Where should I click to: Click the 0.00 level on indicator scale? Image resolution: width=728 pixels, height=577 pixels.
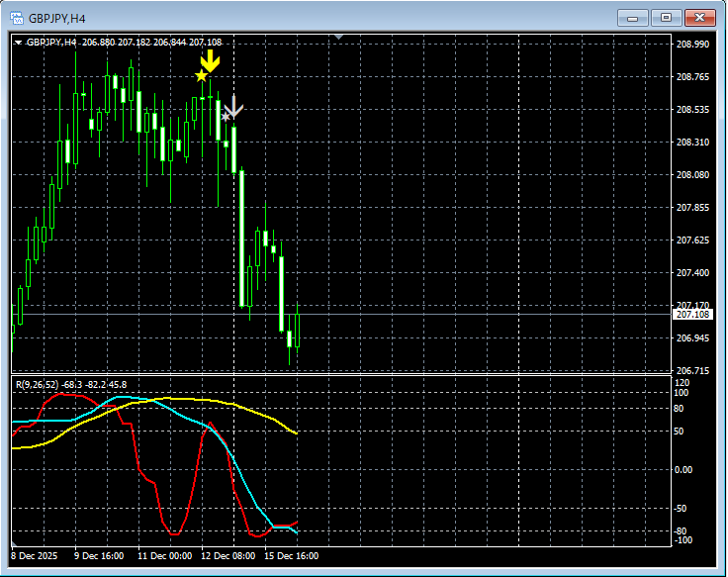click(x=682, y=470)
